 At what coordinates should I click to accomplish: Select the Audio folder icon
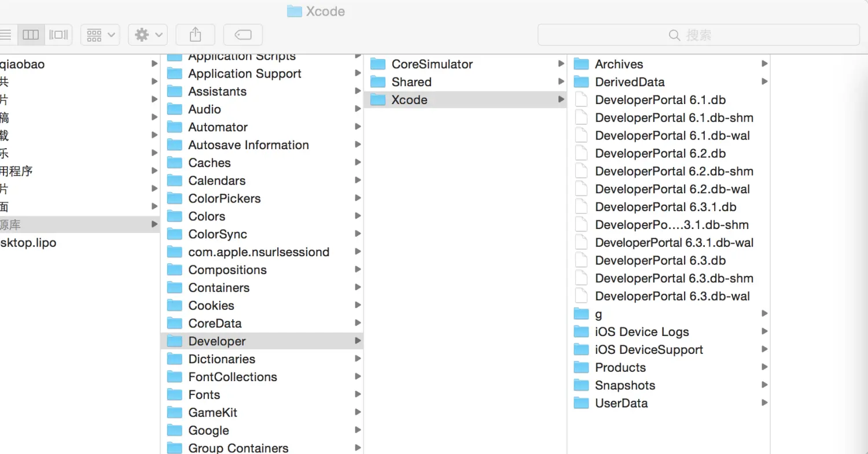175,110
